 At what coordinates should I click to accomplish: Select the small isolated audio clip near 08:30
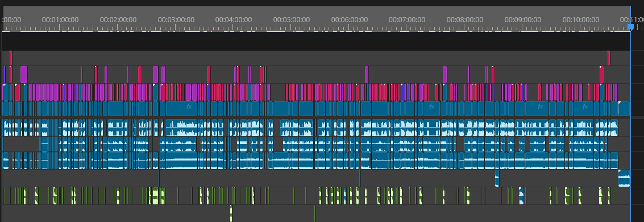497,178
